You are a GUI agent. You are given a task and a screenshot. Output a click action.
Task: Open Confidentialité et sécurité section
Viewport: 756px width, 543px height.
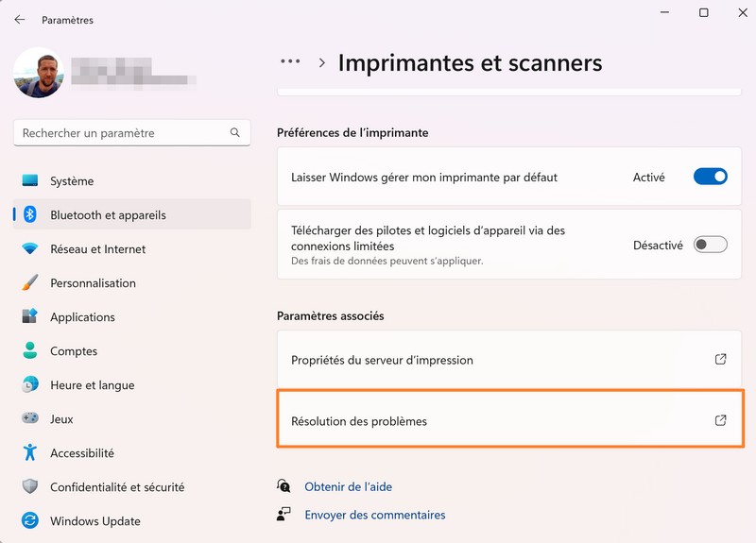tap(117, 487)
